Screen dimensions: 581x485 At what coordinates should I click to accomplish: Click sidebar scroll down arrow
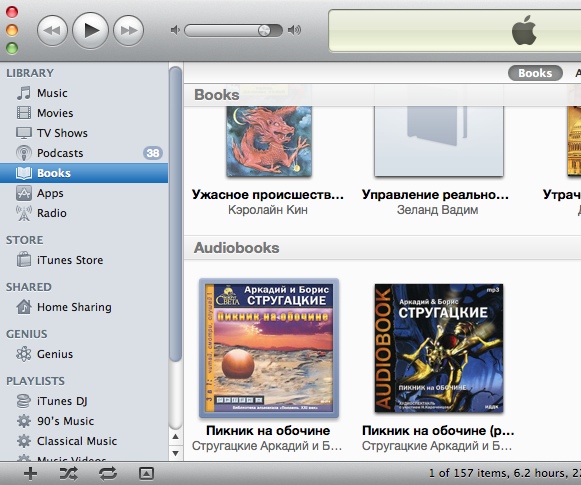(176, 453)
